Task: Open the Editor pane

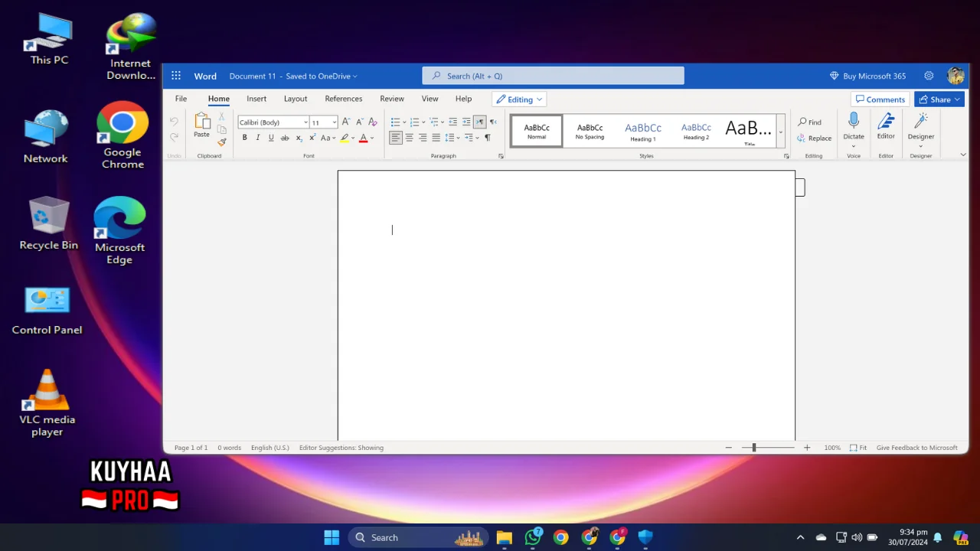Action: click(886, 126)
